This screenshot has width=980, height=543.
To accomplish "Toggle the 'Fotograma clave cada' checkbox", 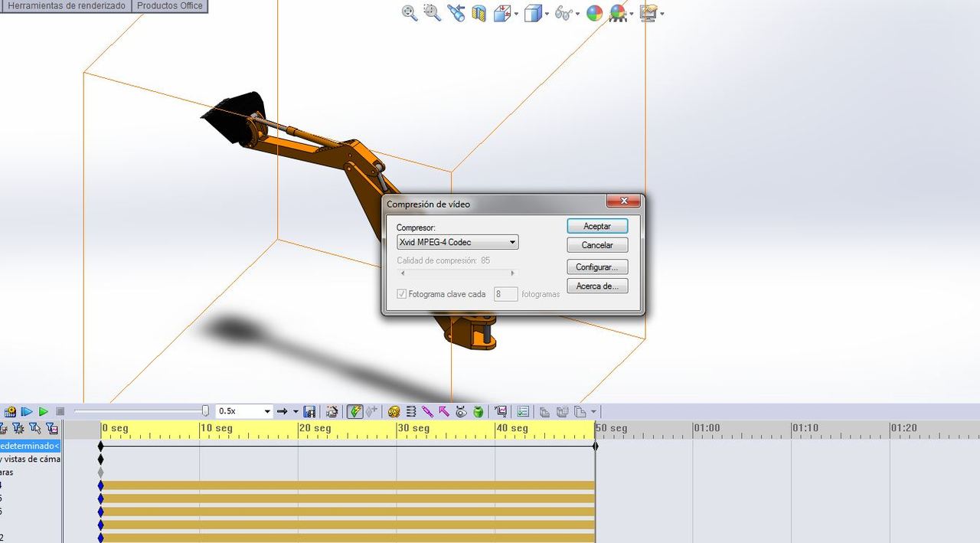I will pos(402,294).
